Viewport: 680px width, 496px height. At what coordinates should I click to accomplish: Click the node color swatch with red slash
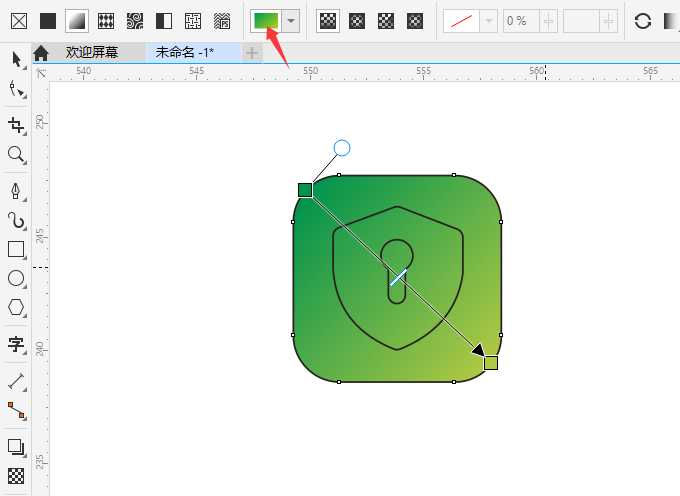(461, 21)
